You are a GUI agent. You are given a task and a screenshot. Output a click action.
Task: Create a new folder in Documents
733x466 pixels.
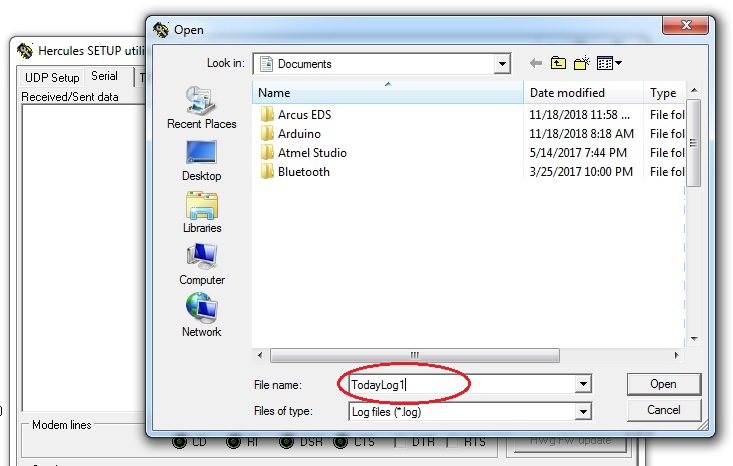[582, 63]
